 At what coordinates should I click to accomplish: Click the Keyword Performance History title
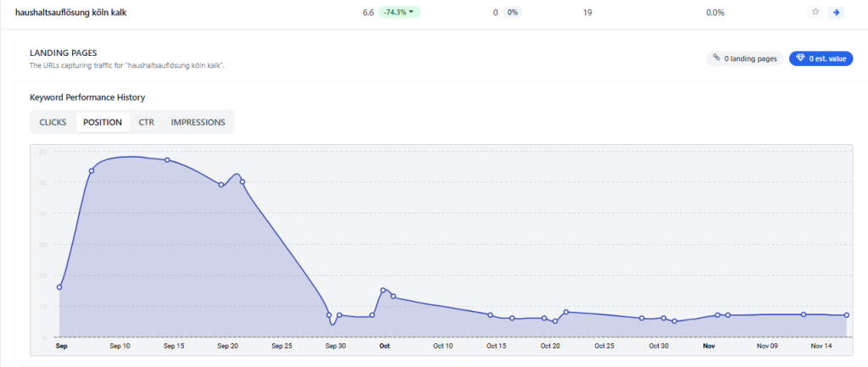coord(87,97)
